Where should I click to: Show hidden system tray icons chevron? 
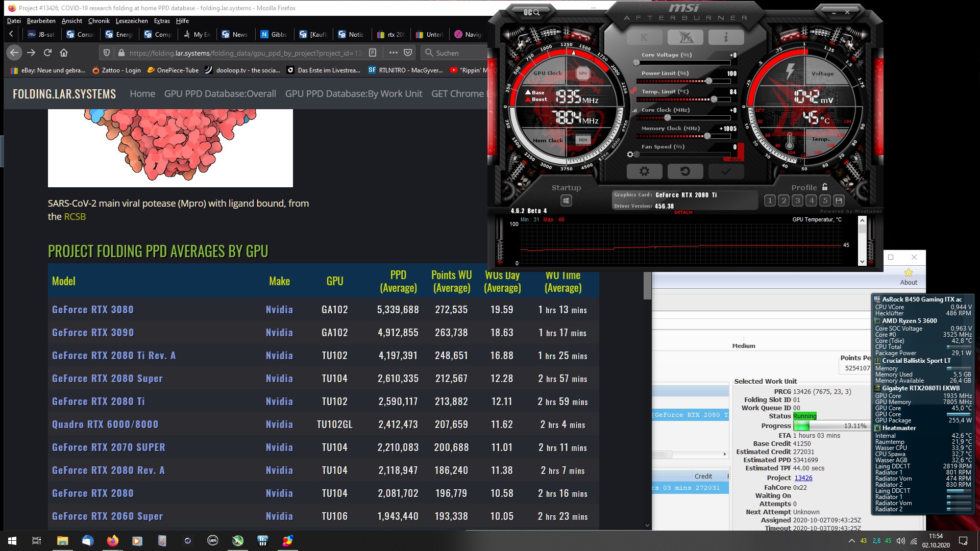tap(851, 541)
